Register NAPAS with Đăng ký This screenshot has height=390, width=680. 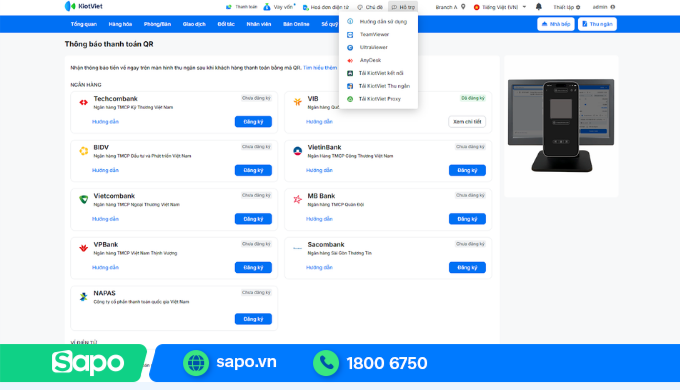point(253,319)
